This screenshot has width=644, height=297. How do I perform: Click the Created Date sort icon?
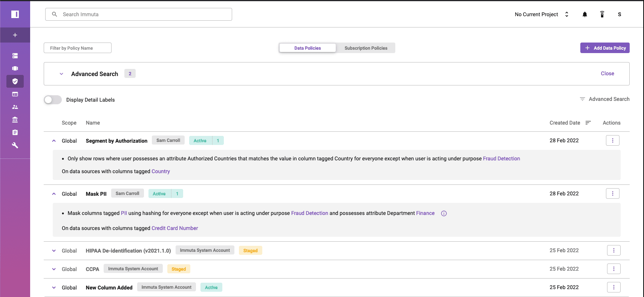click(588, 123)
